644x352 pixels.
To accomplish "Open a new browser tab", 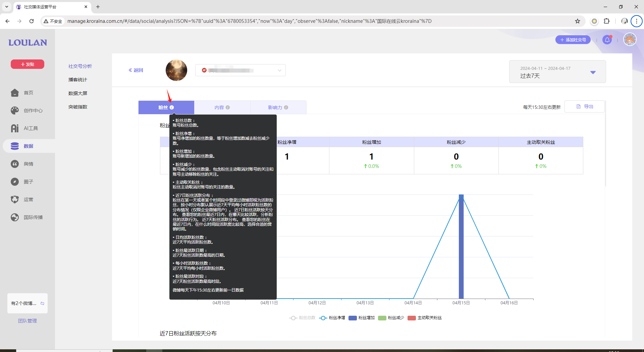I will coord(98,7).
